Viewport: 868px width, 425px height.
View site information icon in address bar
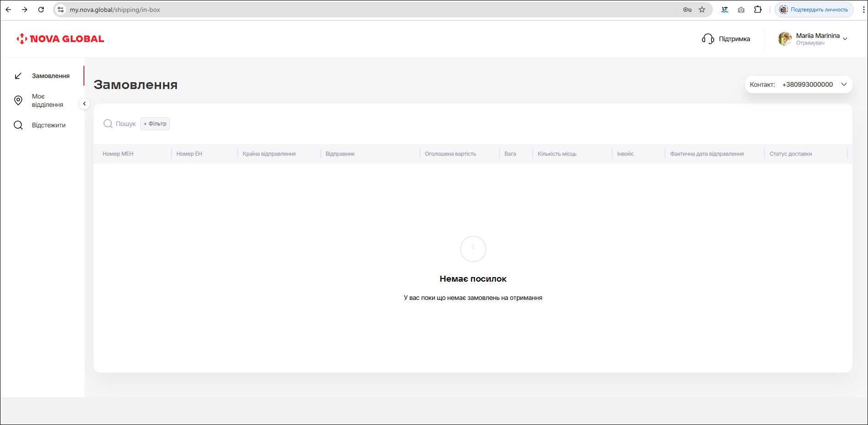(x=61, y=10)
